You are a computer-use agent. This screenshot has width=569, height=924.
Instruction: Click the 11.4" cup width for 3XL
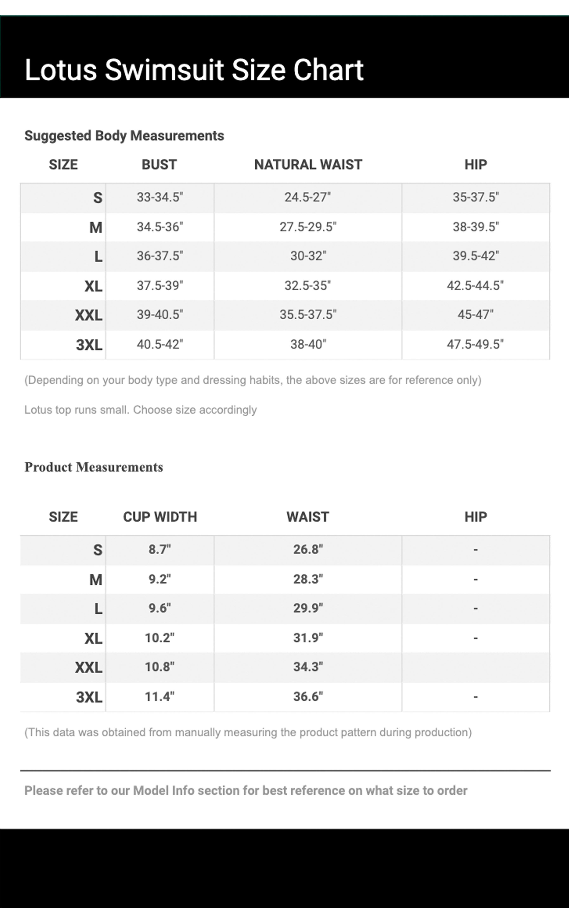coord(160,697)
